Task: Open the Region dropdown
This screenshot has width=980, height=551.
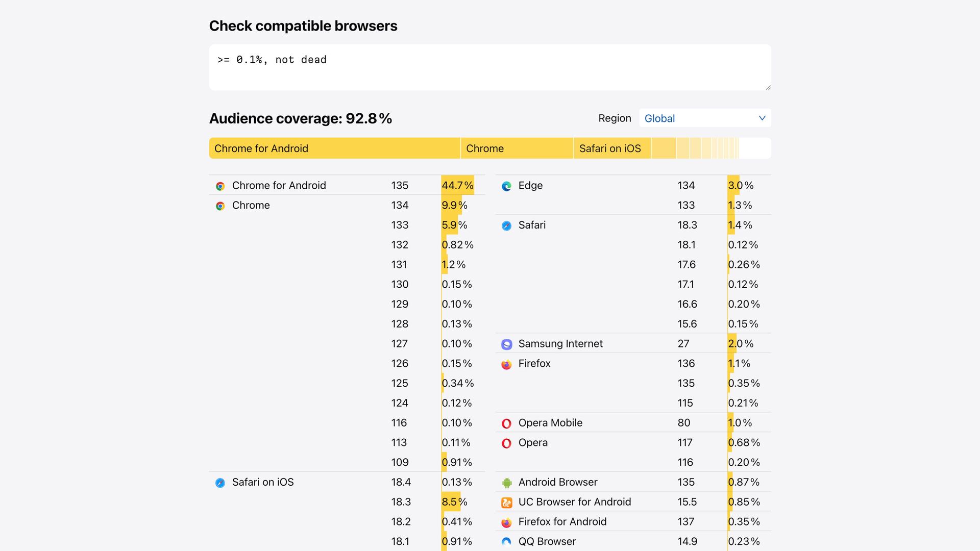Action: pos(704,118)
